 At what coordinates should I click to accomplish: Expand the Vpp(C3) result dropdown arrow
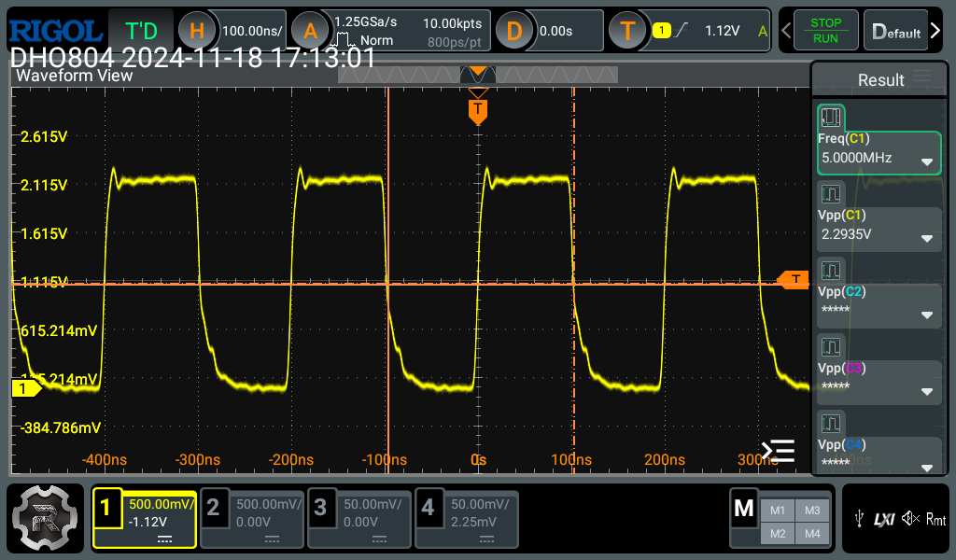(926, 390)
